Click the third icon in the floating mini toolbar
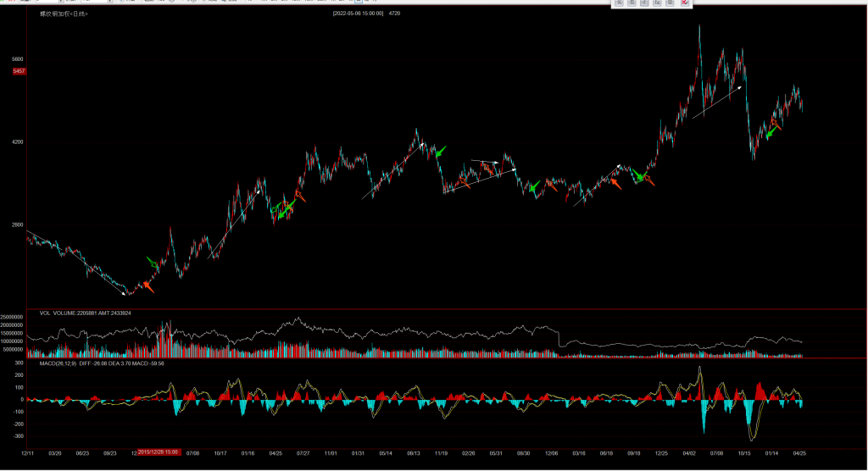 (x=645, y=3)
